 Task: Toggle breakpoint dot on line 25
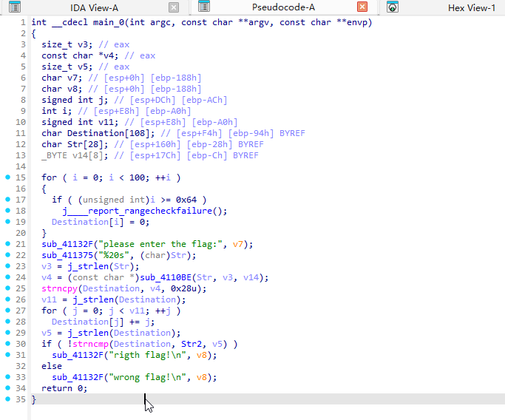click(7, 288)
